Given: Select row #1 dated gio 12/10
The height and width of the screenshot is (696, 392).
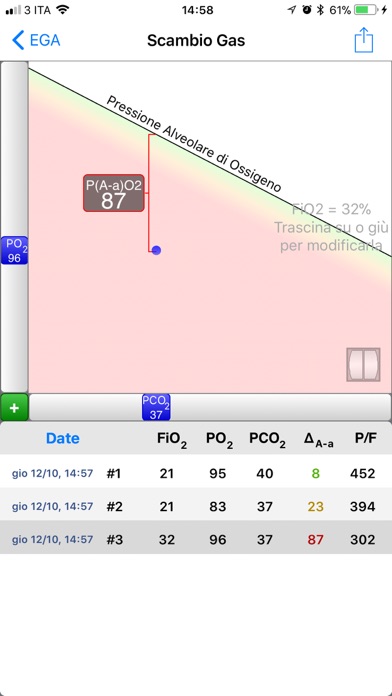Looking at the screenshot, I should (x=196, y=473).
